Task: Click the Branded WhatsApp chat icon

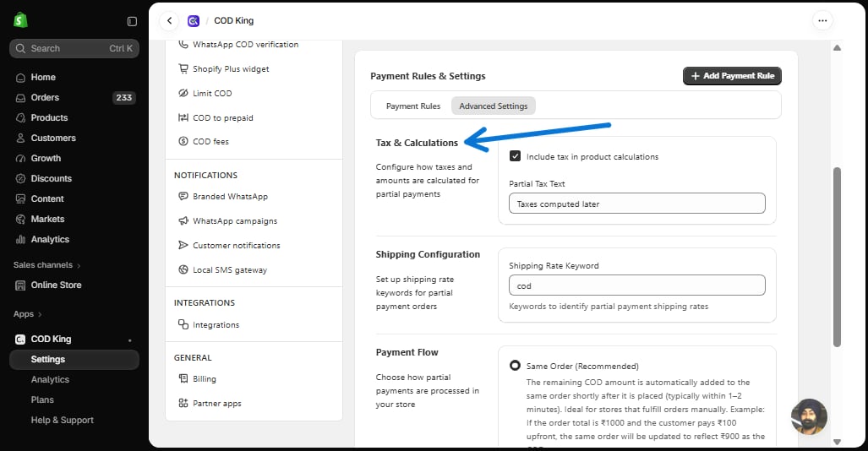Action: (183, 196)
